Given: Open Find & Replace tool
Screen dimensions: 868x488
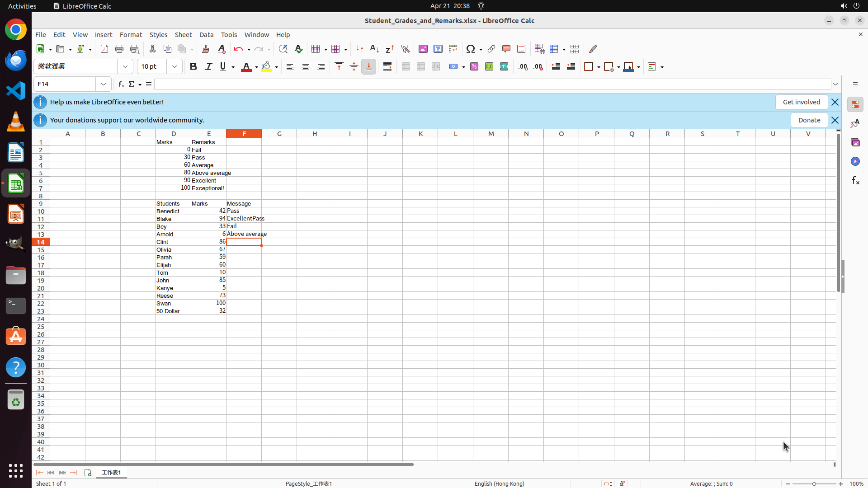Looking at the screenshot, I should click(283, 49).
